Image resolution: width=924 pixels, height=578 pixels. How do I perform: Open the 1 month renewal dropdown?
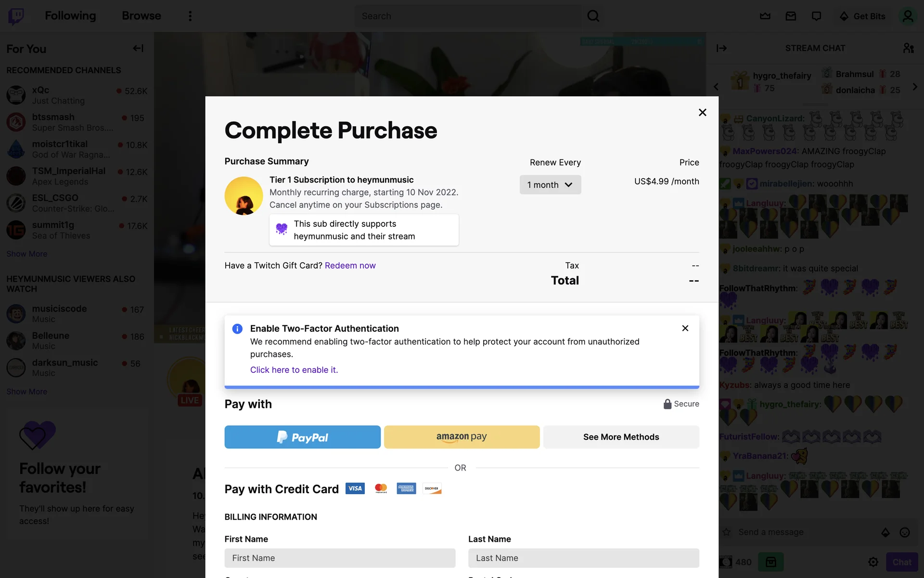pos(550,185)
